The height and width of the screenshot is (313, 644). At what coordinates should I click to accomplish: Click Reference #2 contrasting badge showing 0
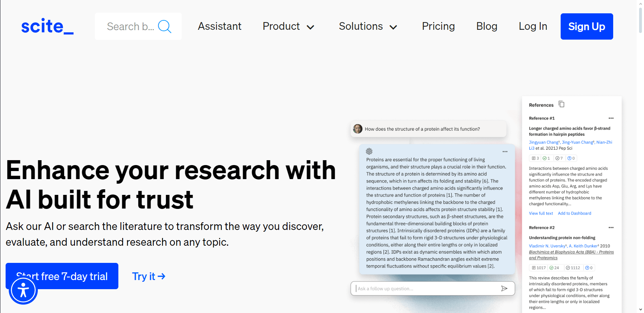pos(589,268)
